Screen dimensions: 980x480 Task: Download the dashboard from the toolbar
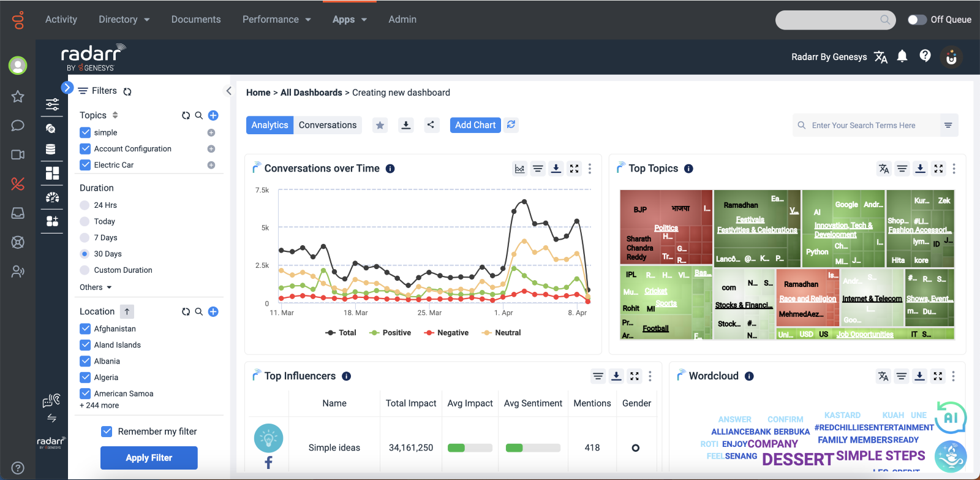coord(405,125)
